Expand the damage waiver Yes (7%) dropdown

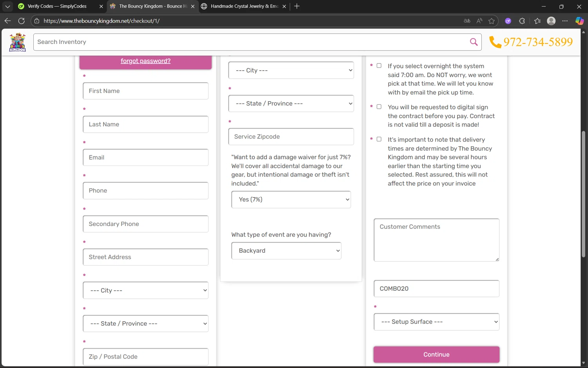(x=291, y=200)
